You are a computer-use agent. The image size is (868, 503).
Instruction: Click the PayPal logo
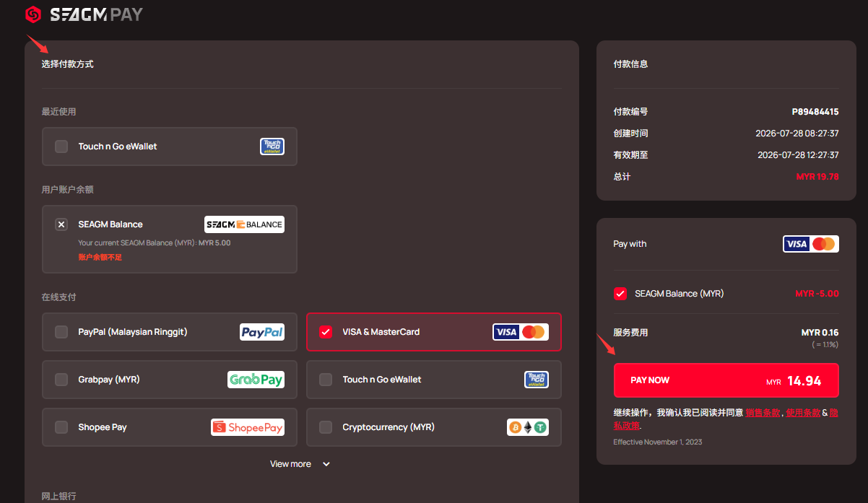[x=262, y=332]
